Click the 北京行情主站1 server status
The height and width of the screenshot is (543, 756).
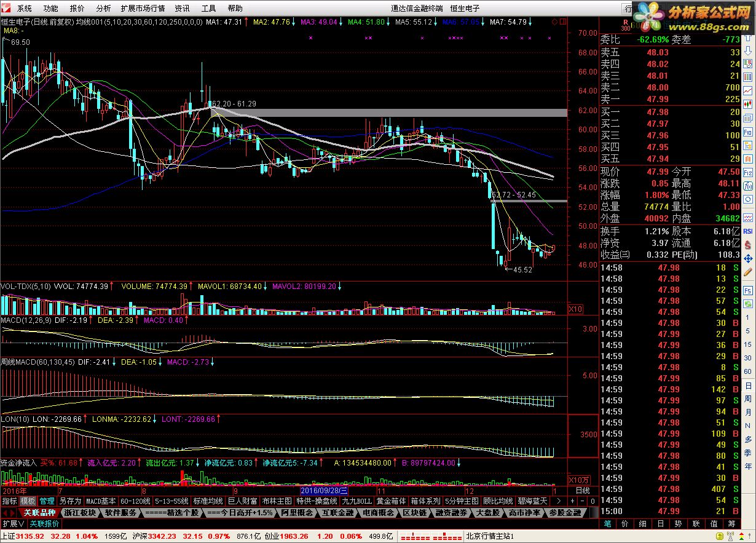[490, 536]
